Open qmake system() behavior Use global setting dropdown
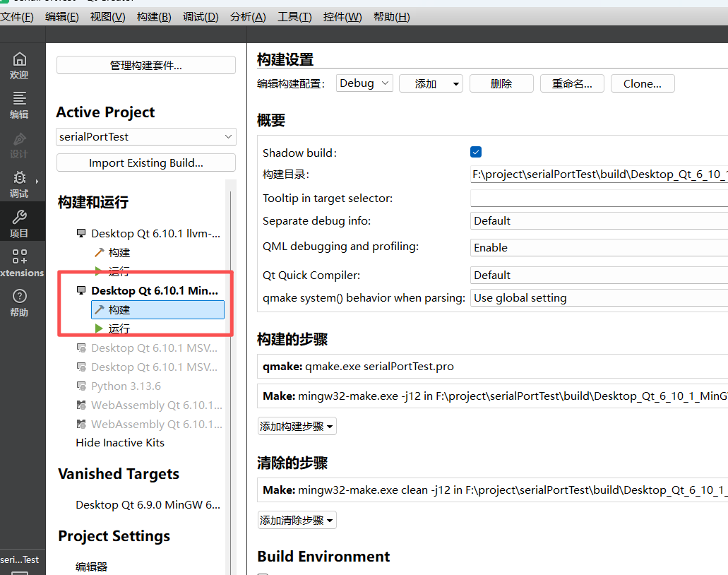The height and width of the screenshot is (575, 728). tap(599, 297)
